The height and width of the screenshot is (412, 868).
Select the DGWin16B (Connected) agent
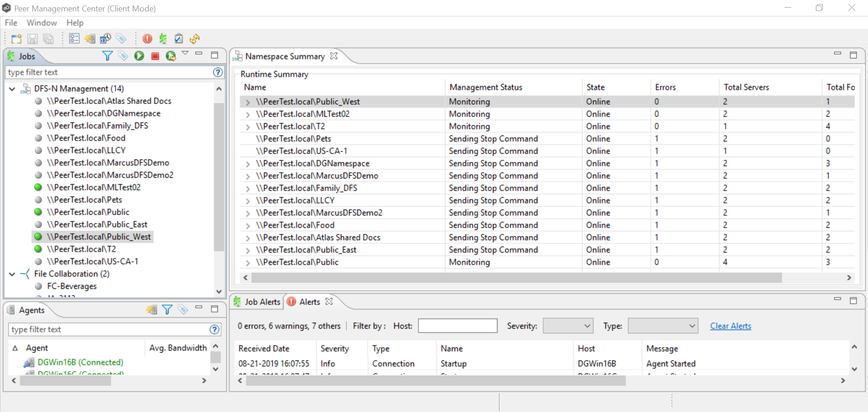click(80, 362)
